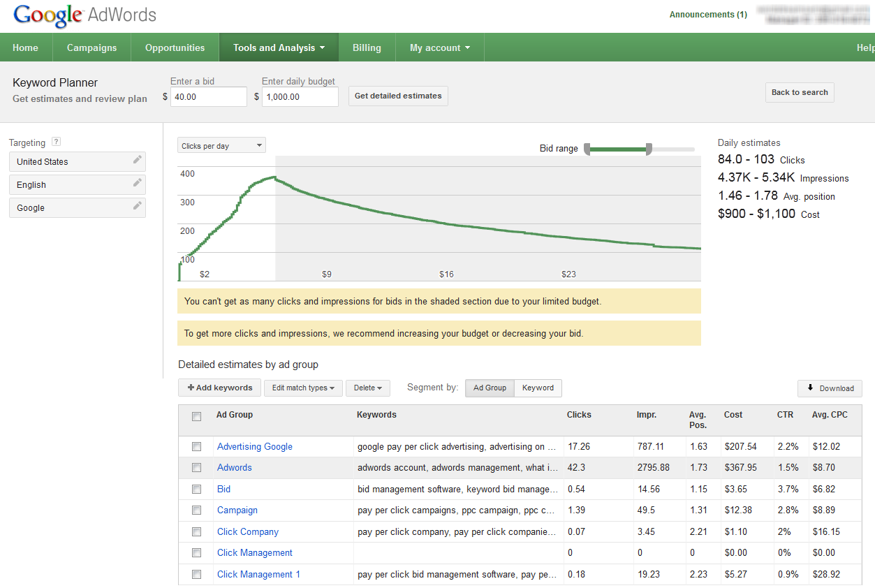The height and width of the screenshot is (588, 875).
Task: Sort by CTR column header
Action: (x=785, y=415)
